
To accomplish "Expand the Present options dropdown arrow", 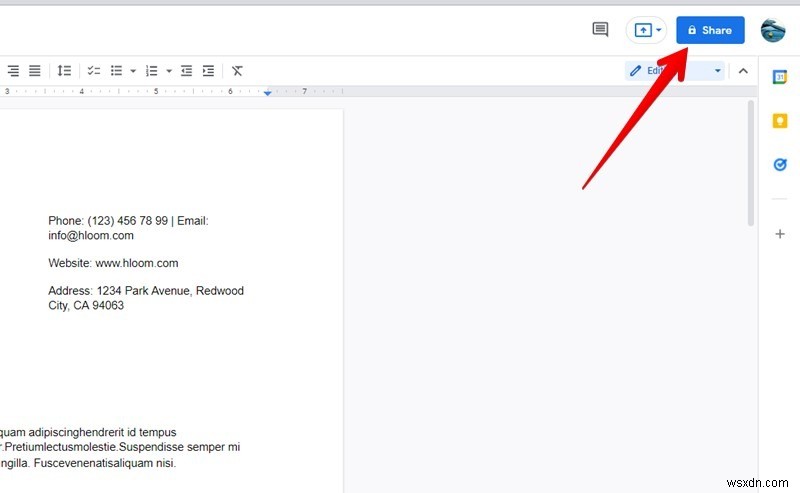I will point(659,30).
